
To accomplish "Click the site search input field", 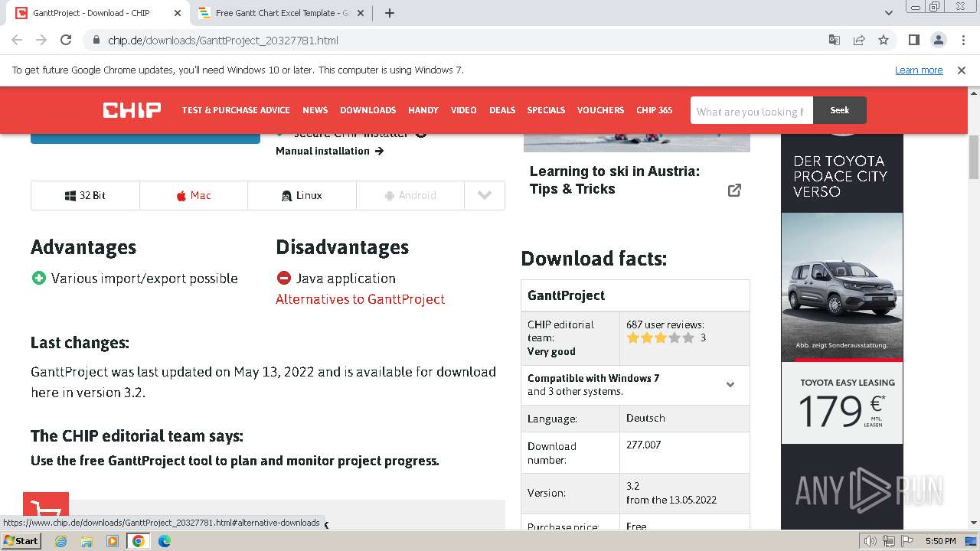I will (751, 110).
